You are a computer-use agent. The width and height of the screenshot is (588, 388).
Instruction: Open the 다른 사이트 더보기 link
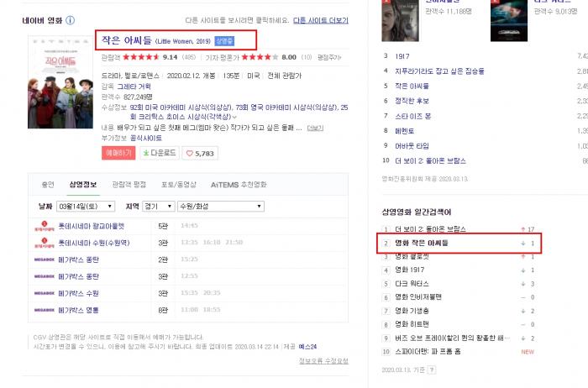[321, 20]
